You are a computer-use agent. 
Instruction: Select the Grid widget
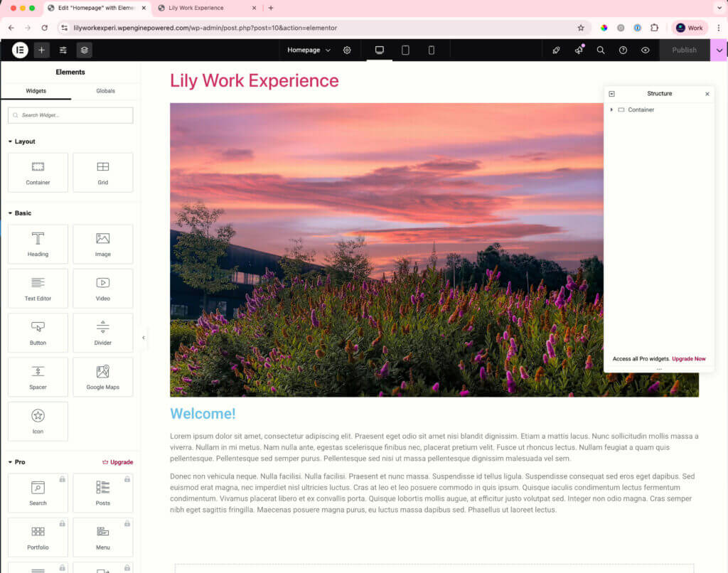(x=103, y=173)
